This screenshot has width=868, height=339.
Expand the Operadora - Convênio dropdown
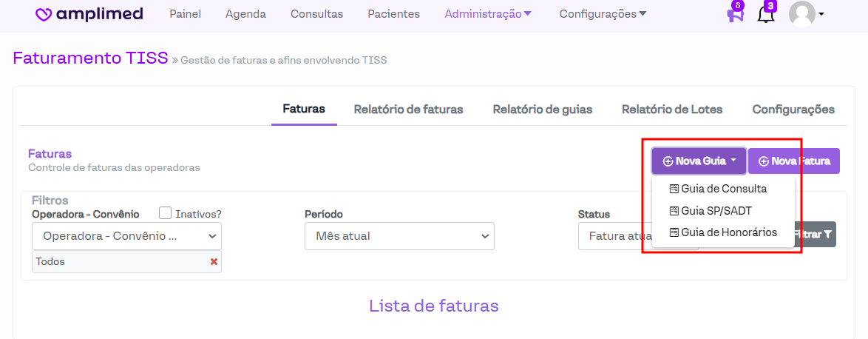click(x=126, y=236)
